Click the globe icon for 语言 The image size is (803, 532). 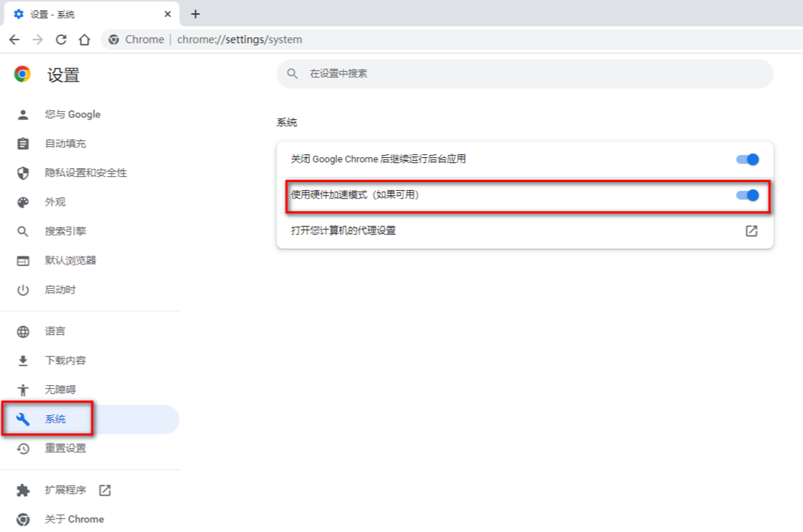[x=23, y=332]
